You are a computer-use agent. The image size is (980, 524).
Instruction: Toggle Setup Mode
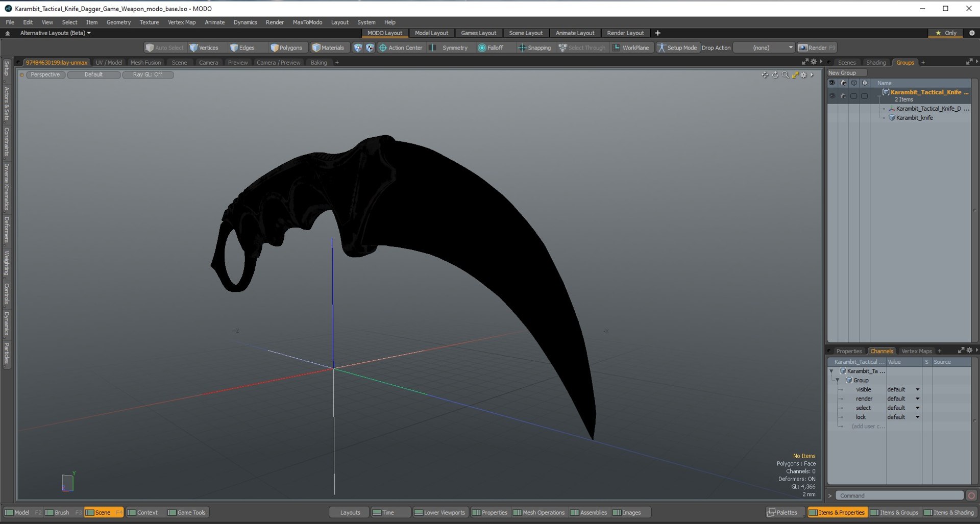(677, 47)
